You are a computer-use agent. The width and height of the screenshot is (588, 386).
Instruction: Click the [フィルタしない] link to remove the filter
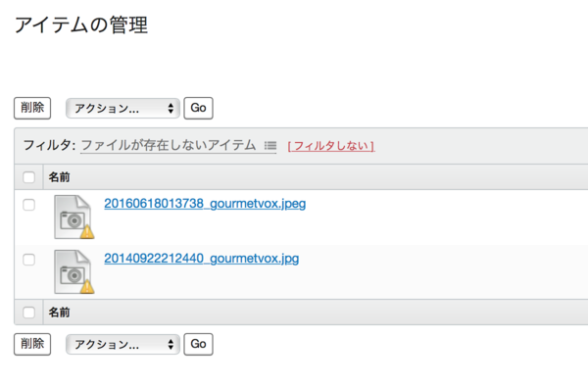(x=331, y=146)
